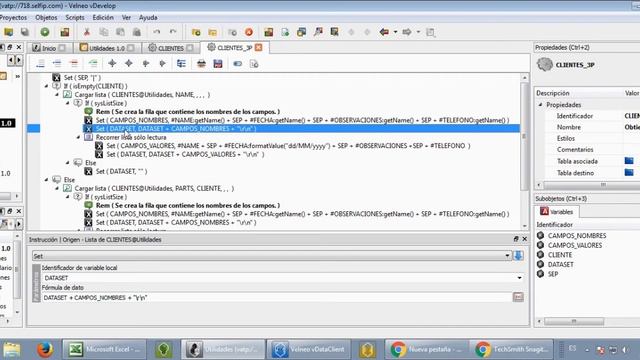Switch to the Inicio tab
The height and width of the screenshot is (360, 640).
49,48
